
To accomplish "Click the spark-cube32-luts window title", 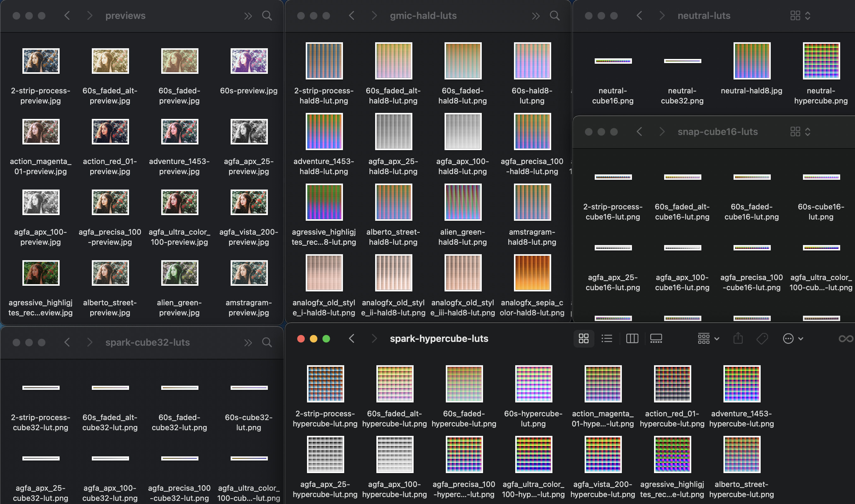I will (x=147, y=342).
